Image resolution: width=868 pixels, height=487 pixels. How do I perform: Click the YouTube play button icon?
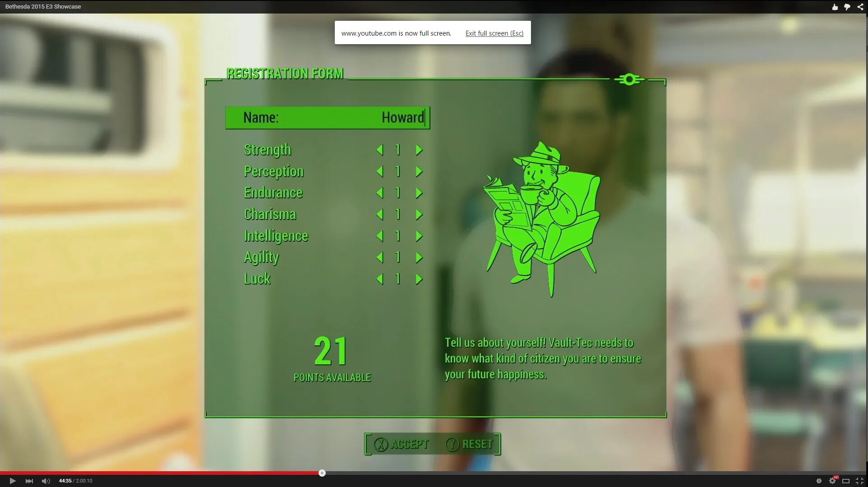tap(11, 480)
